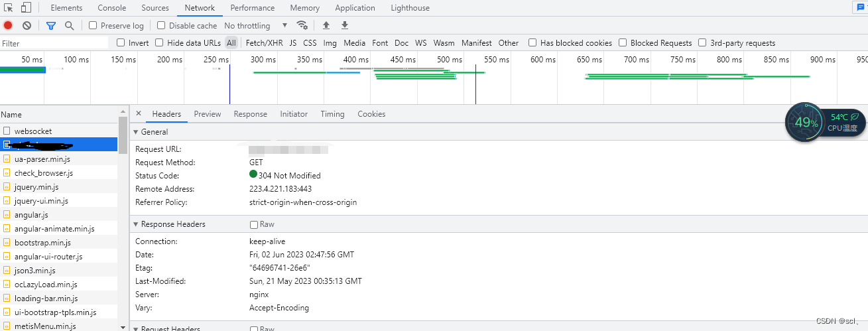Viewport: 868px width, 331px height.
Task: Filter requests by Img type
Action: (x=330, y=42)
